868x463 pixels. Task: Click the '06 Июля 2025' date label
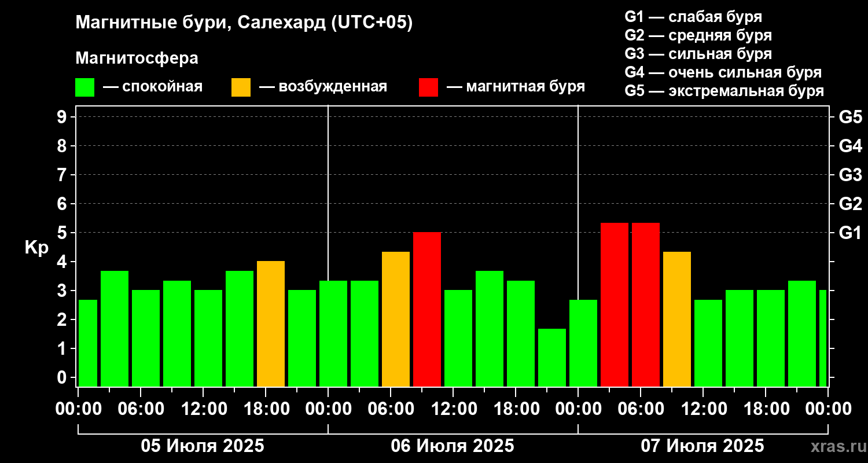[x=453, y=446]
